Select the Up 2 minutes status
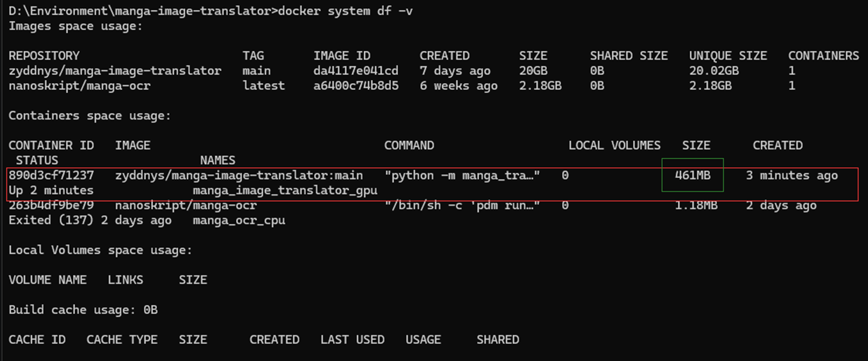Viewport: 868px width, 361px height. click(x=51, y=191)
